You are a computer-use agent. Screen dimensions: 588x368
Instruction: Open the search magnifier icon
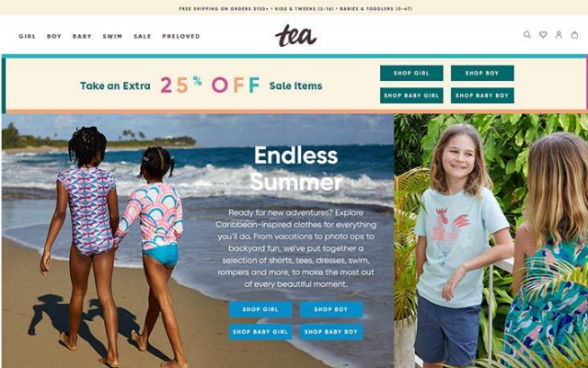tap(527, 35)
